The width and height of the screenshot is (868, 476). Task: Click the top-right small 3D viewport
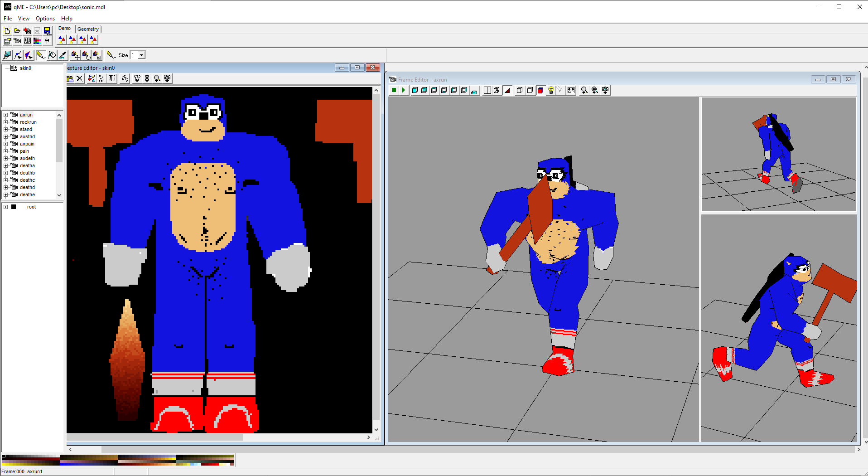pos(779,154)
